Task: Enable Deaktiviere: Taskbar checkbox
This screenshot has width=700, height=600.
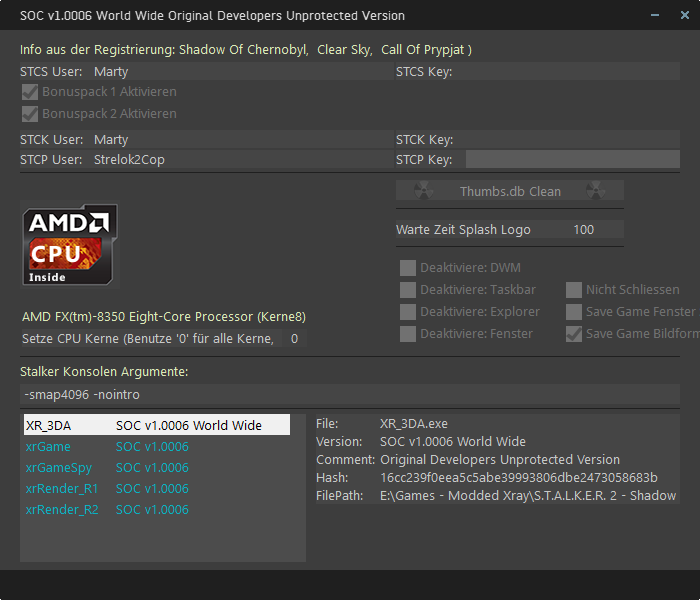Action: coord(408,290)
